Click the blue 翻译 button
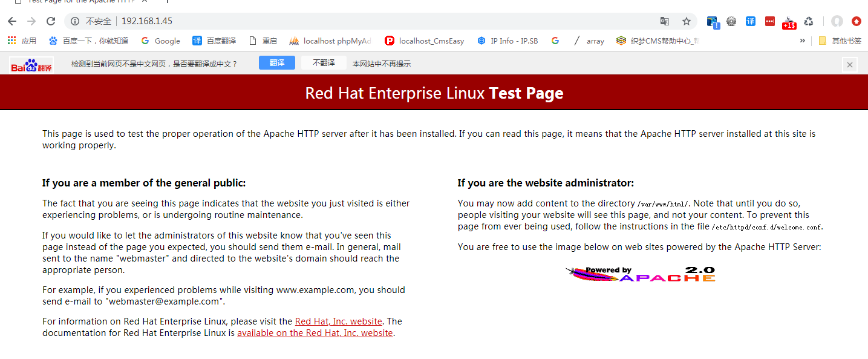Viewport: 868px width, 359px height. (x=277, y=63)
